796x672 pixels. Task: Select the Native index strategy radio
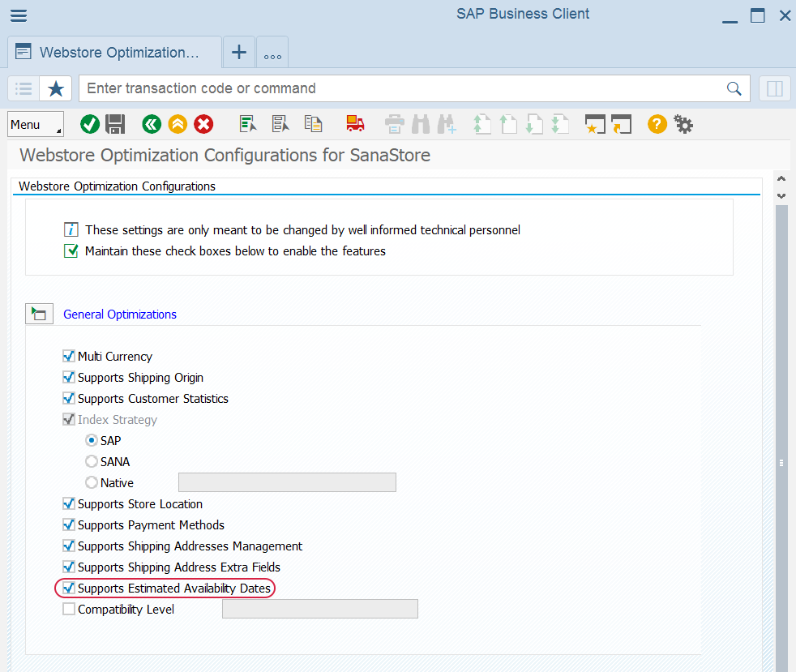(x=92, y=482)
